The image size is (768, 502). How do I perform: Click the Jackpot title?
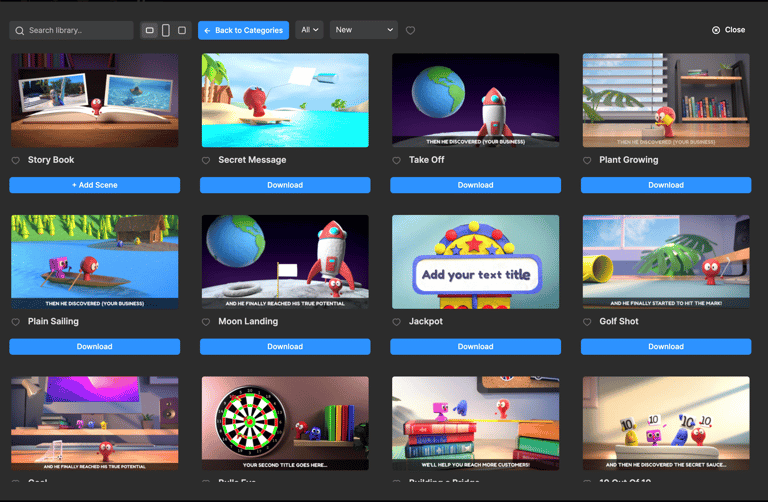pos(426,322)
